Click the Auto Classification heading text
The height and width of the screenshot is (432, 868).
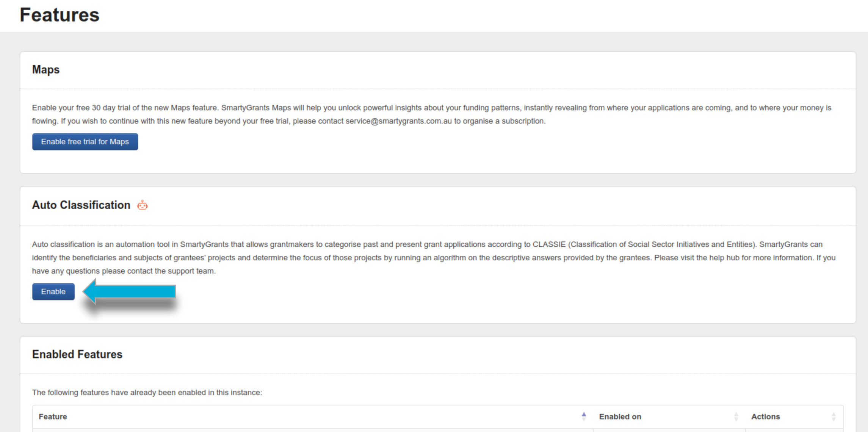point(81,205)
